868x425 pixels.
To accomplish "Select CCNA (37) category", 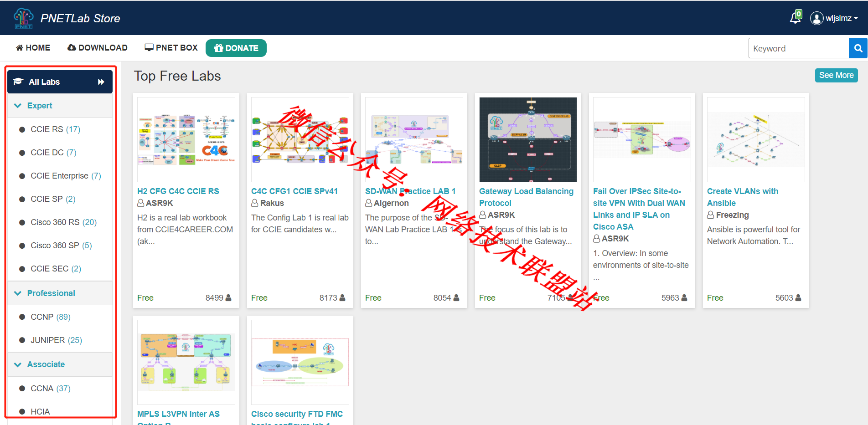I will coord(50,389).
